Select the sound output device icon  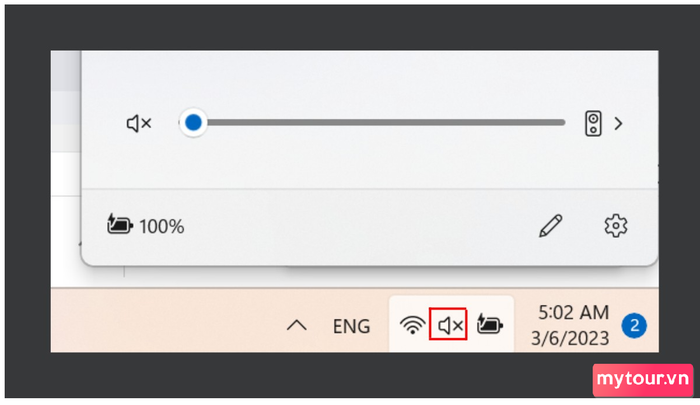(x=593, y=124)
